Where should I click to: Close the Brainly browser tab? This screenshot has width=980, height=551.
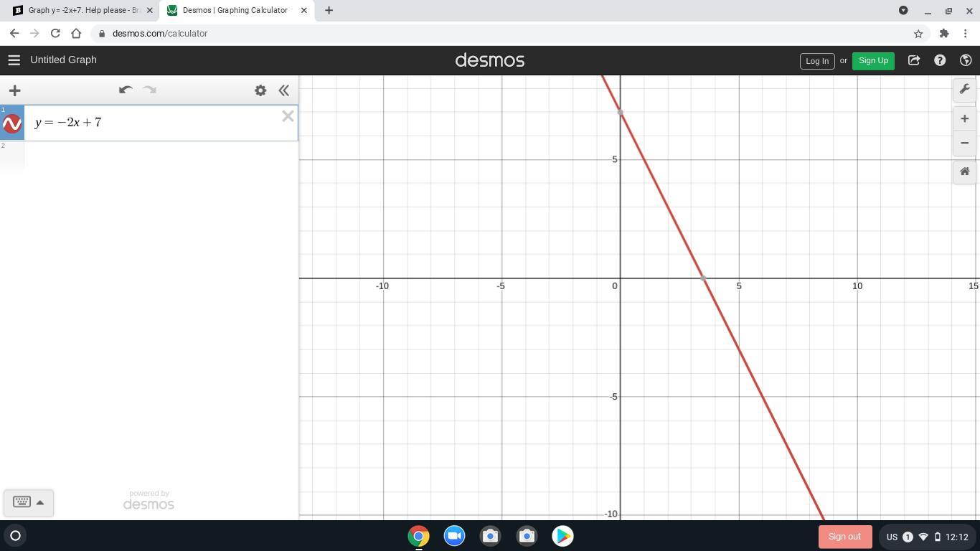coord(149,11)
